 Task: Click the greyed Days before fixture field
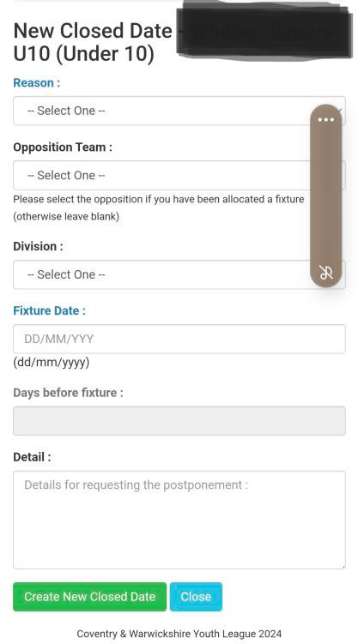179,421
